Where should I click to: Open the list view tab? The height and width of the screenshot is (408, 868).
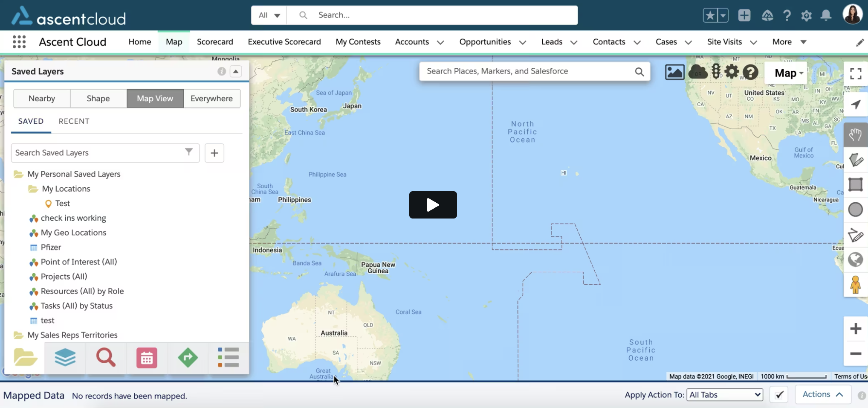click(x=228, y=358)
